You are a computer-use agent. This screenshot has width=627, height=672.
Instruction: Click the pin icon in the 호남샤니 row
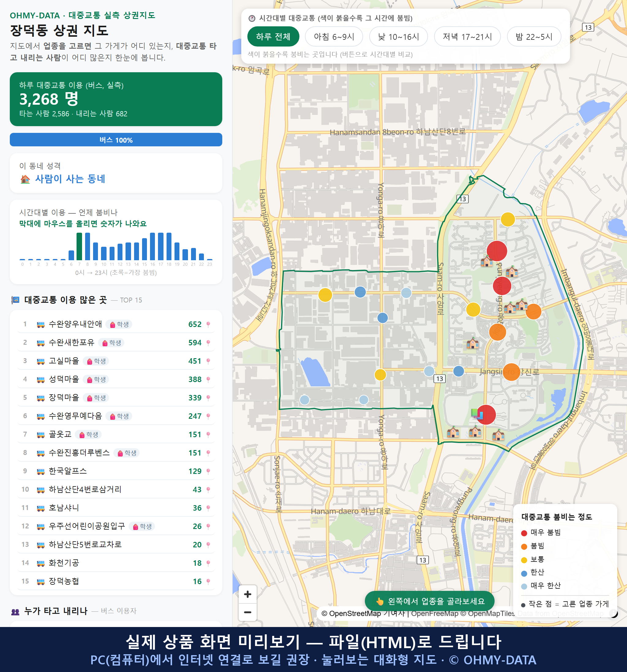pos(208,508)
